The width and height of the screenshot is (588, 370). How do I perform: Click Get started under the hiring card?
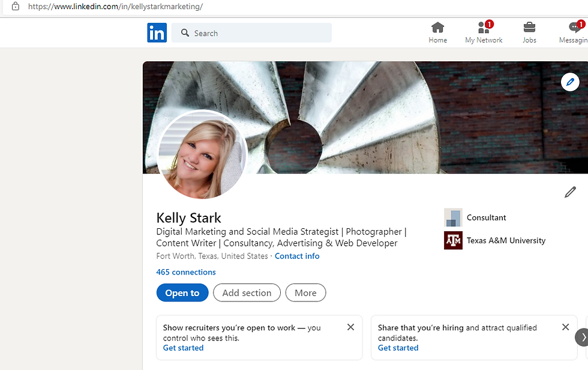398,348
